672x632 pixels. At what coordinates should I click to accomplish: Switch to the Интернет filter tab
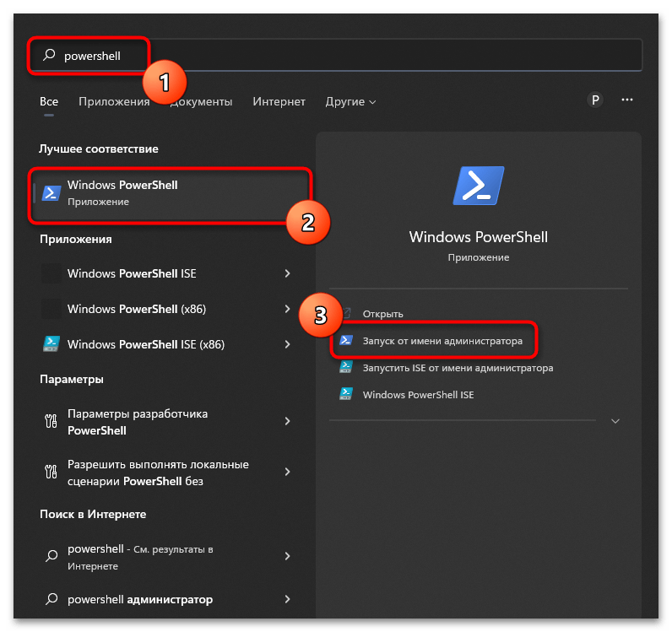point(279,101)
